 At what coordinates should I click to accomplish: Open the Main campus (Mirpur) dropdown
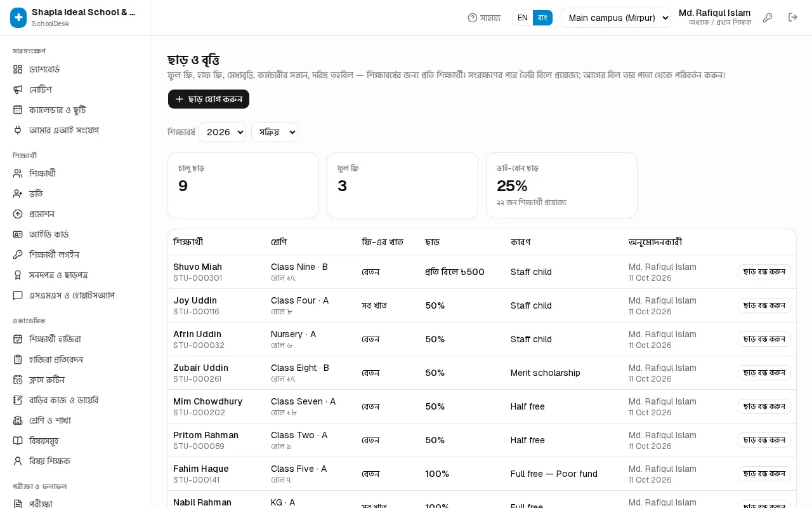tap(616, 18)
